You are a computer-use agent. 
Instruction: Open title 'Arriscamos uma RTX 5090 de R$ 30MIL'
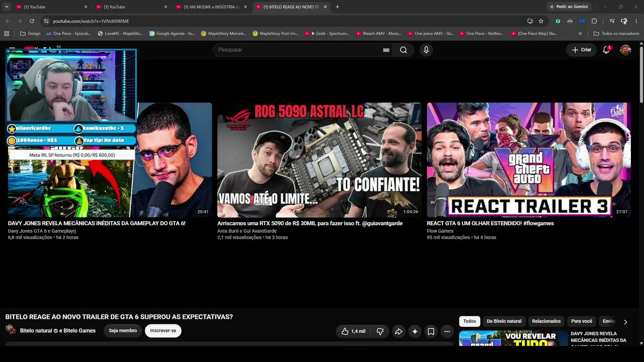[x=310, y=223]
